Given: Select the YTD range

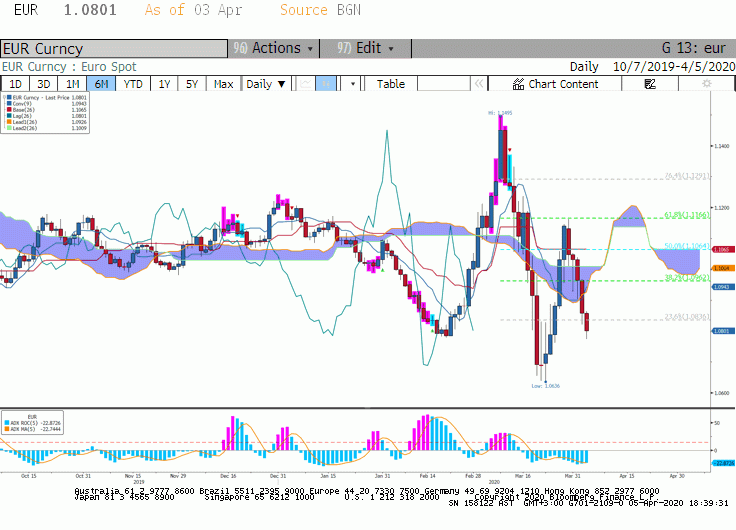Looking at the screenshot, I should pos(133,84).
